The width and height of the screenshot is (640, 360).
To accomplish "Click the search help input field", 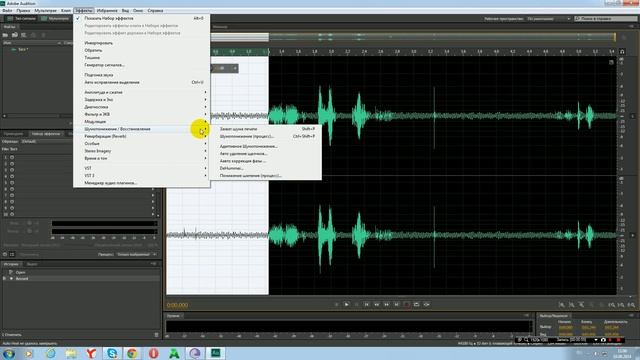I will click(606, 19).
